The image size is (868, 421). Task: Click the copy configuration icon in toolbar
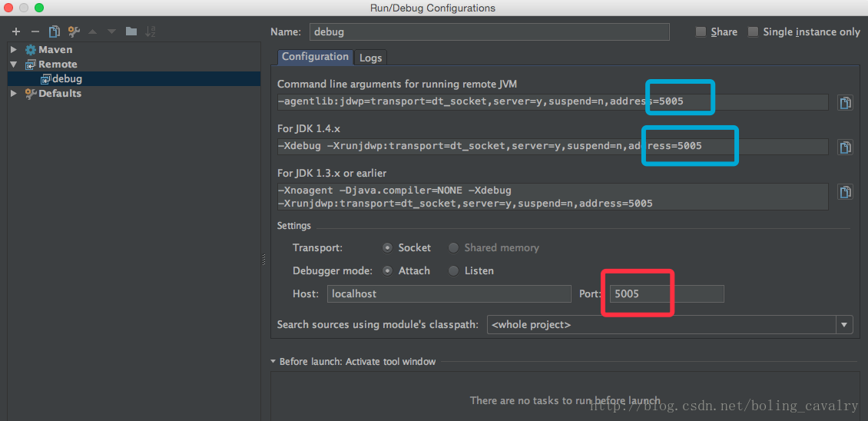pos(54,31)
